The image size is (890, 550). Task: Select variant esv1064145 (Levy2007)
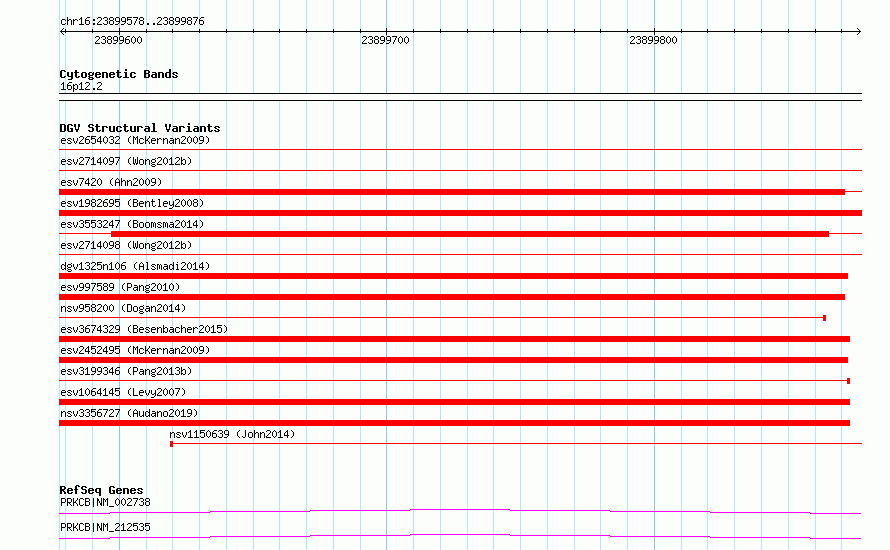tap(123, 392)
